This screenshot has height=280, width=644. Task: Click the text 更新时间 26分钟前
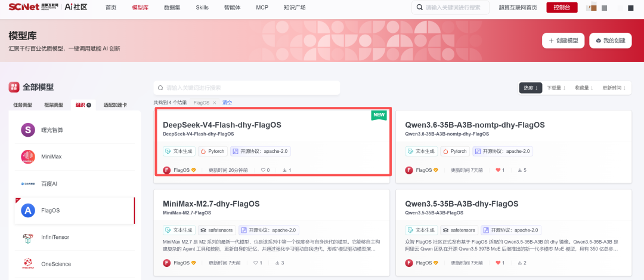tap(228, 170)
